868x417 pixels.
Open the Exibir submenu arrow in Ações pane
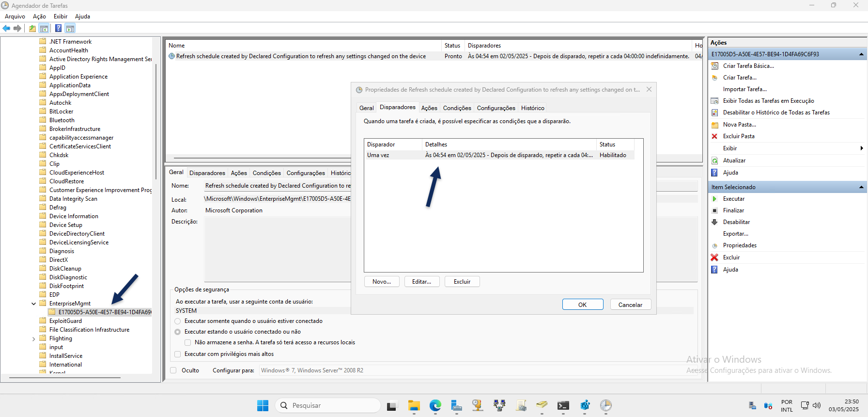862,148
